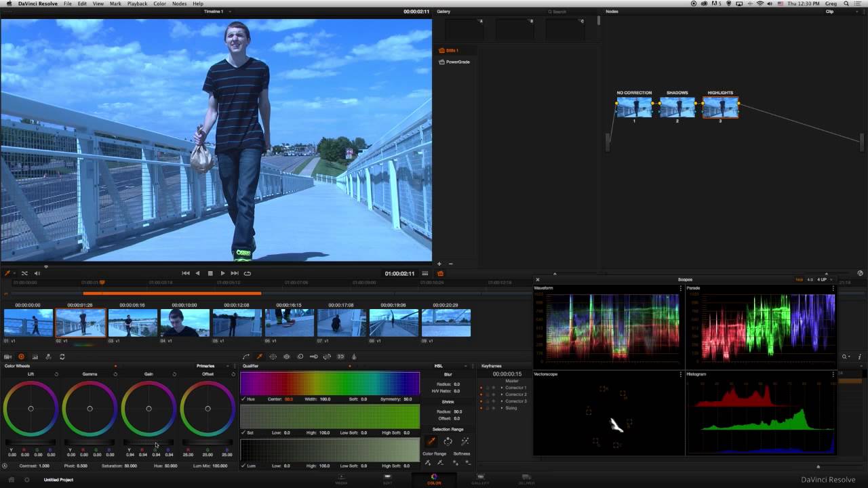Open the RGB Mixer bars icon

(35, 357)
